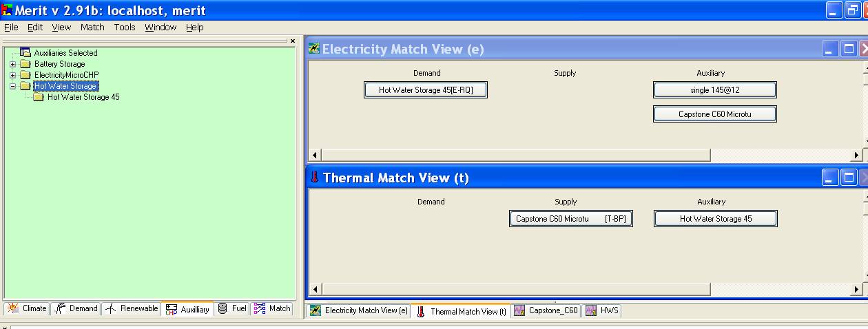
Task: Click the Fuel tab barrel icon
Action: click(223, 308)
